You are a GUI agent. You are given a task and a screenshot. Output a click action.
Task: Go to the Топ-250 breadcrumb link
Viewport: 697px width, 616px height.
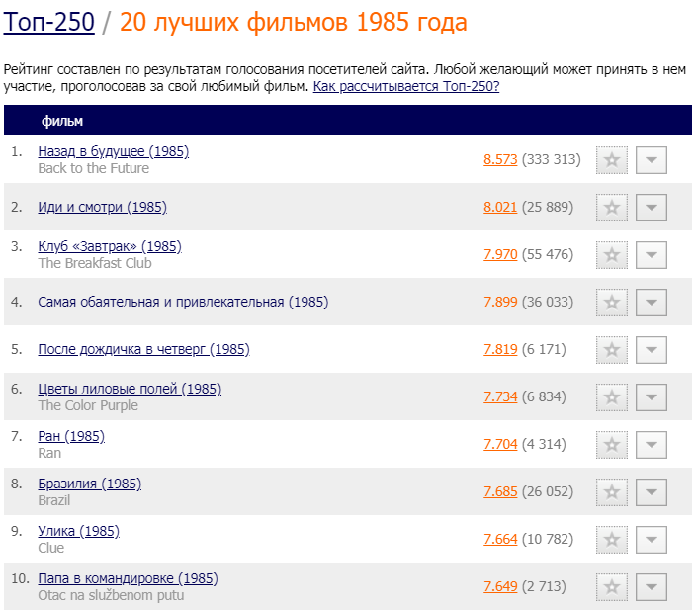pos(48,22)
